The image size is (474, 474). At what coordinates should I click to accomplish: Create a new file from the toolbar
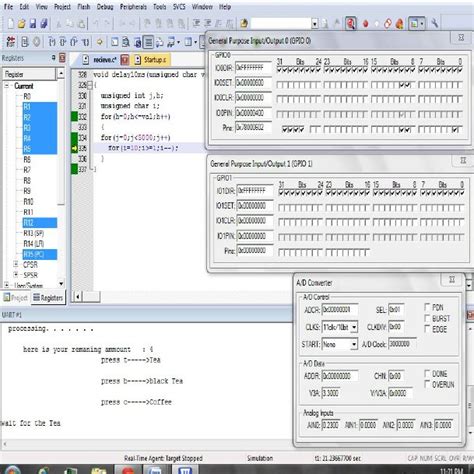pyautogui.click(x=10, y=23)
